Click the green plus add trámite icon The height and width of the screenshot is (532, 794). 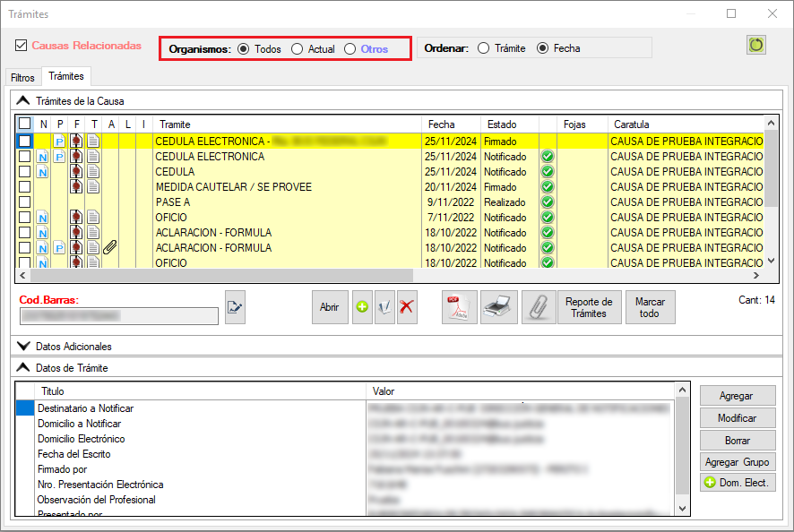362,307
